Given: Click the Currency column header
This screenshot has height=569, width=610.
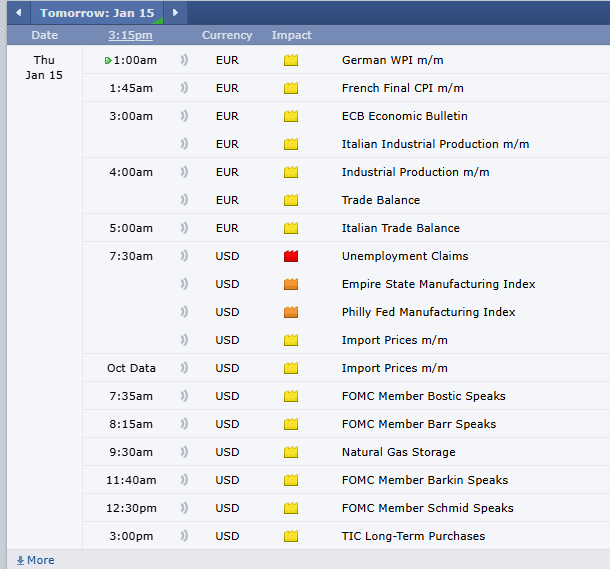Looking at the screenshot, I should (227, 35).
